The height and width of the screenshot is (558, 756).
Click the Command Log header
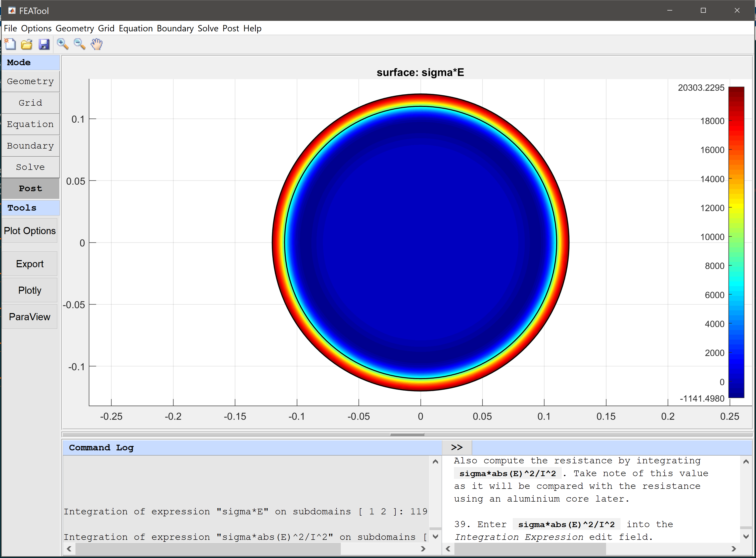pyautogui.click(x=252, y=447)
